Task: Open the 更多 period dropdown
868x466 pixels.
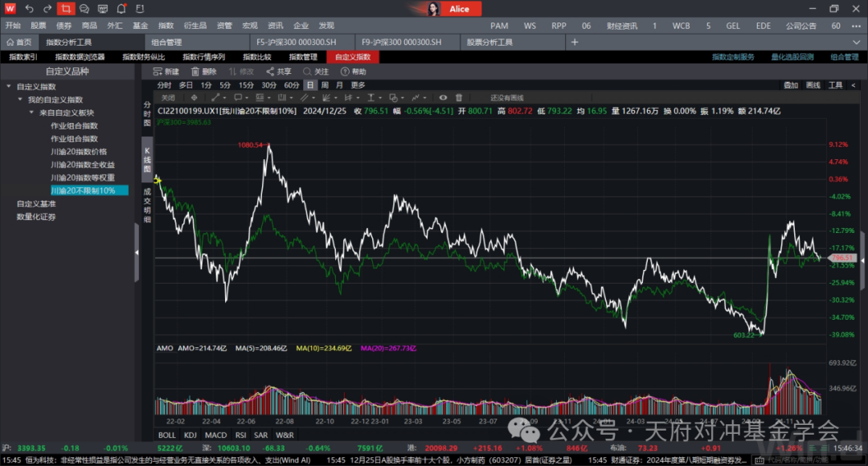Action: tap(358, 85)
